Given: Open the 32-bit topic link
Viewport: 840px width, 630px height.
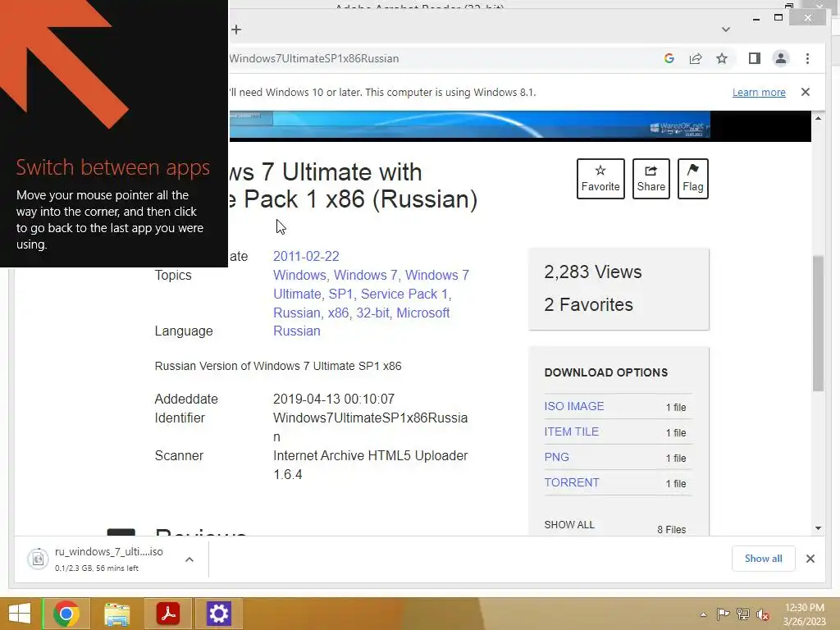Looking at the screenshot, I should [x=372, y=313].
